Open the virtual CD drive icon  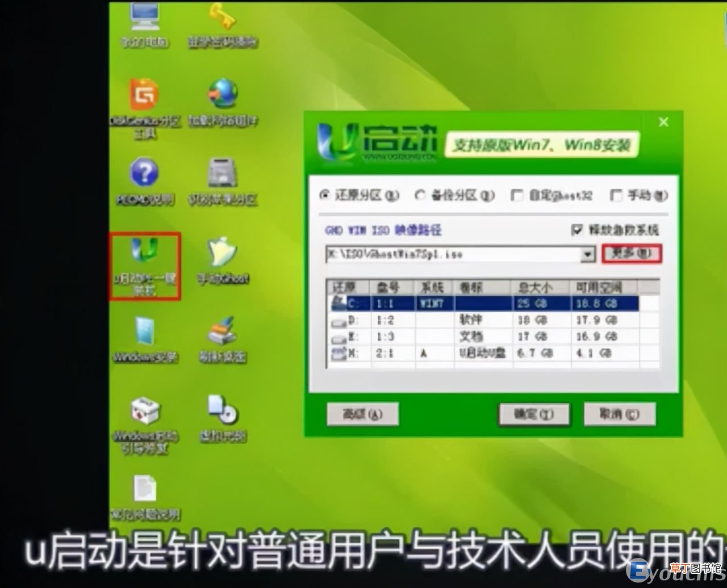(222, 419)
